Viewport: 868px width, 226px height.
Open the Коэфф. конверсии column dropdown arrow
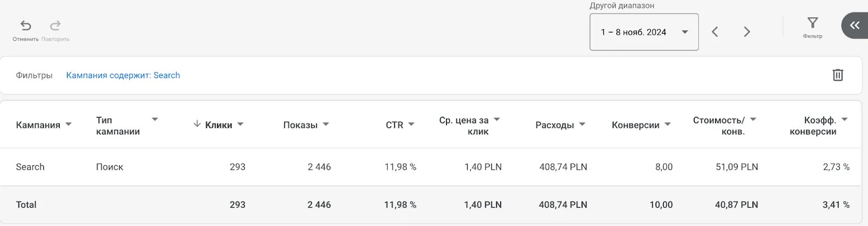click(845, 119)
